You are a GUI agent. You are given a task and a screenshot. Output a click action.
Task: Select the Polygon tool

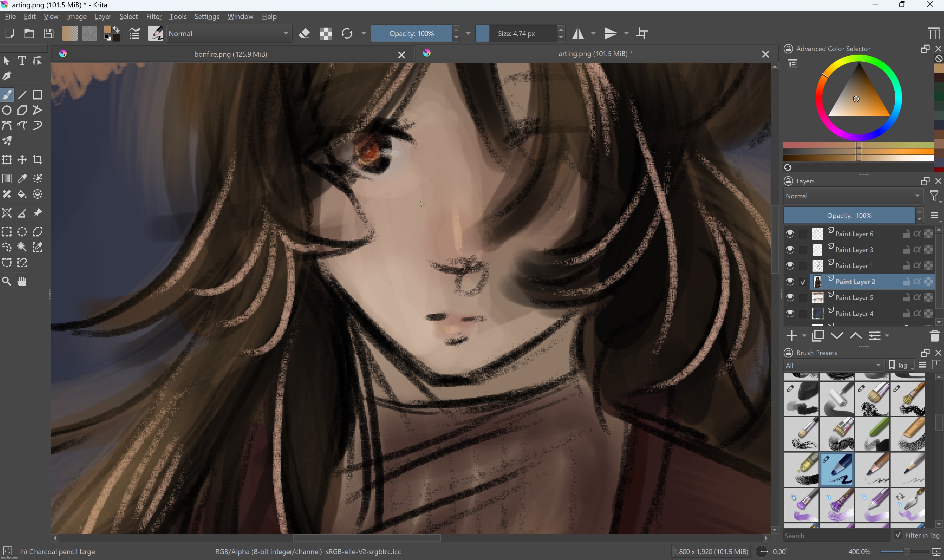click(22, 110)
